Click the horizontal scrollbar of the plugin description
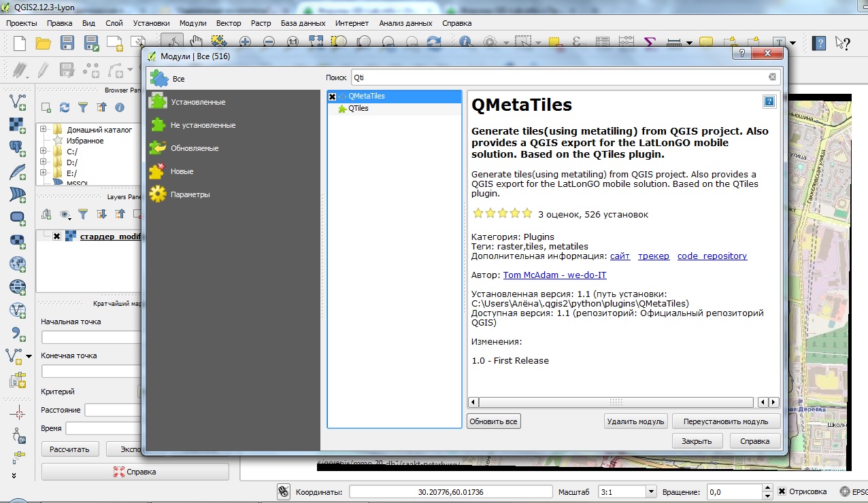Image resolution: width=868 pixels, height=503 pixels. (616, 402)
